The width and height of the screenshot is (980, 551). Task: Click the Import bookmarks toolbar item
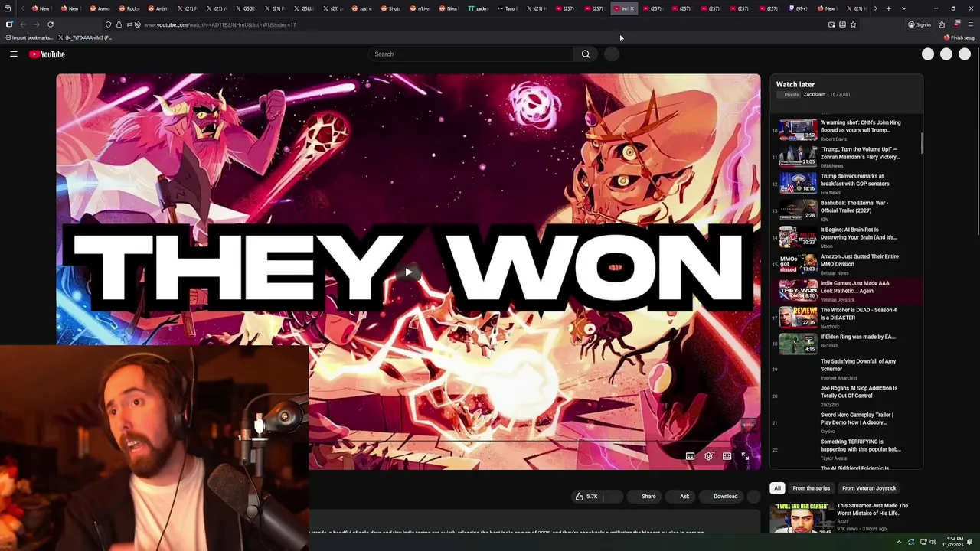tap(28, 37)
